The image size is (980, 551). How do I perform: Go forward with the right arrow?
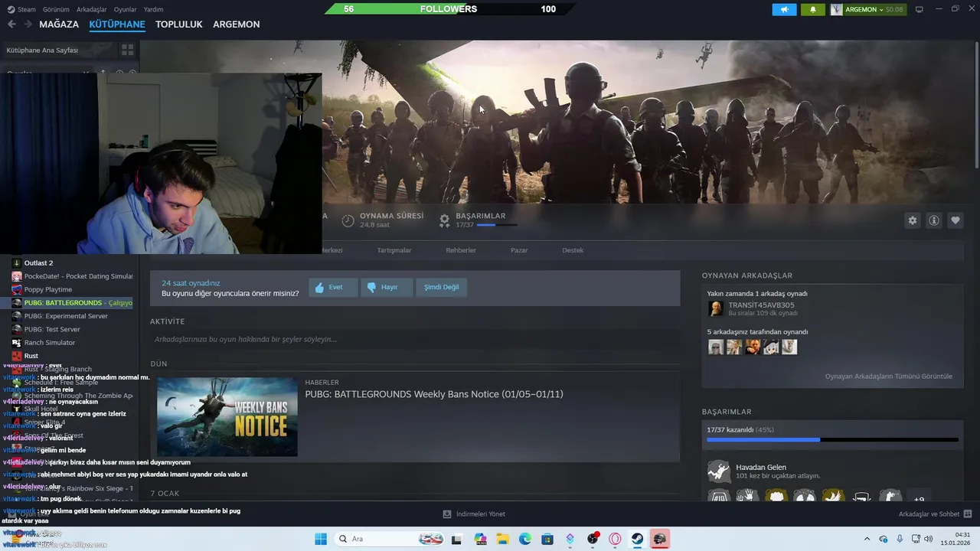[28, 24]
